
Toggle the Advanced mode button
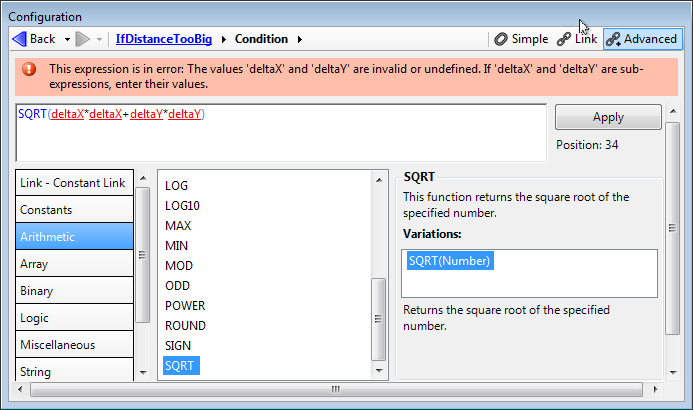pyautogui.click(x=642, y=39)
